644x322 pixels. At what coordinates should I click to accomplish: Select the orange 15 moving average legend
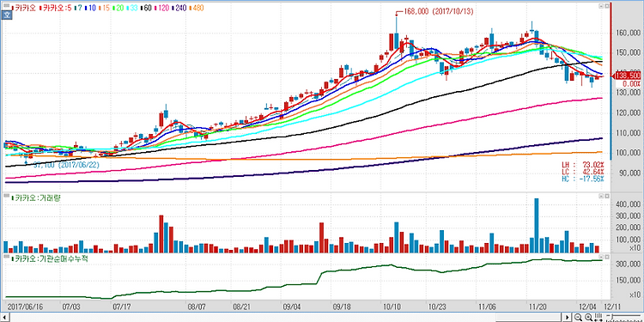click(104, 8)
